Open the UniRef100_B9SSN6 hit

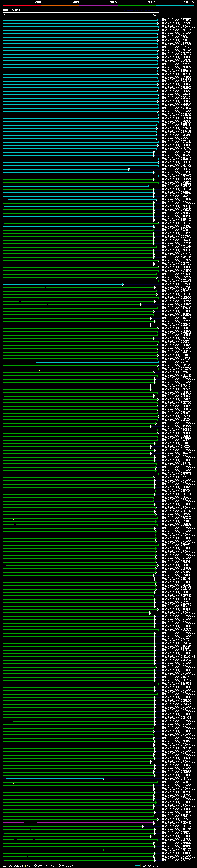(x=176, y=23)
